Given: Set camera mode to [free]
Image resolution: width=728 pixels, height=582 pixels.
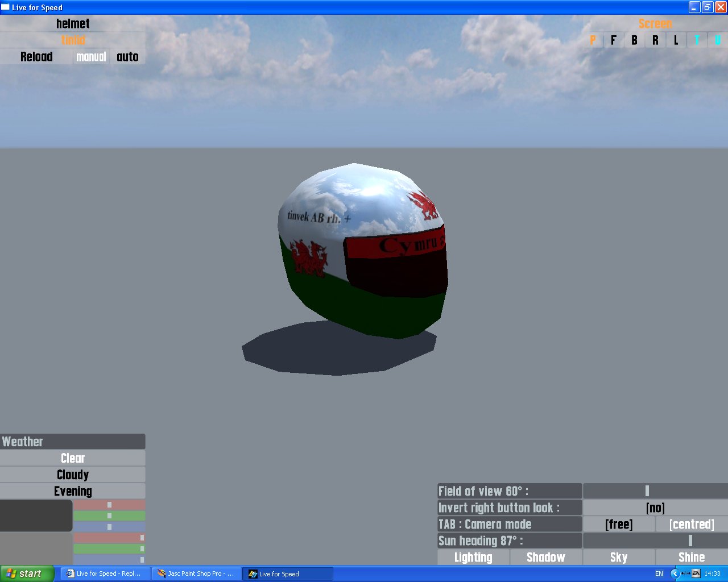Looking at the screenshot, I should point(619,524).
